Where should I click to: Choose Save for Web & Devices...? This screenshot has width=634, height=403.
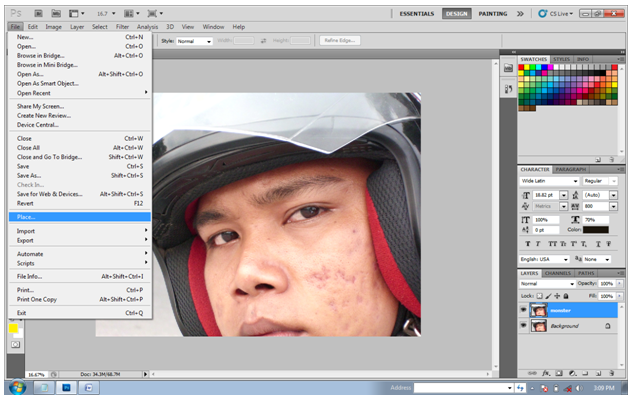[x=80, y=194]
